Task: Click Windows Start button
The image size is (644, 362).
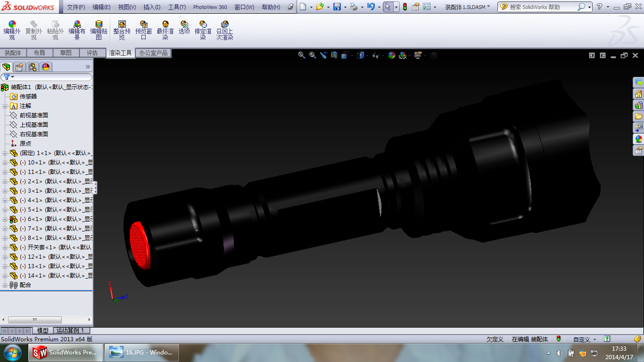Action: coord(12,352)
